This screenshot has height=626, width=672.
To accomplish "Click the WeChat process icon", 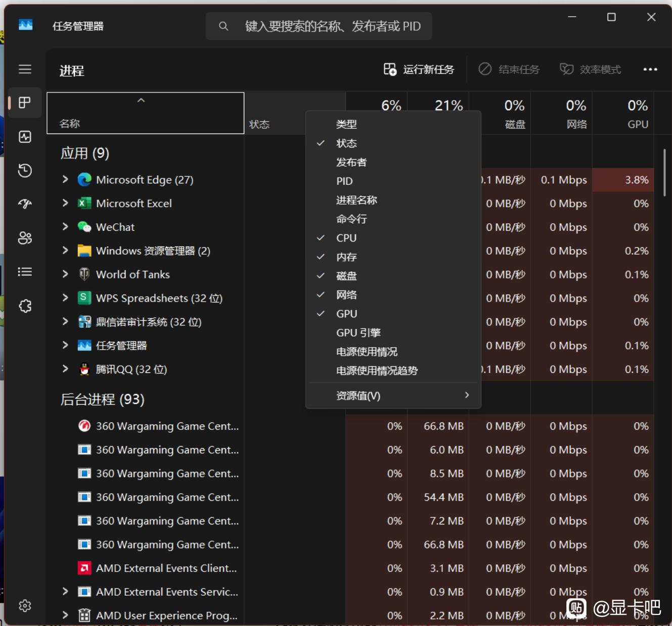I will (84, 227).
